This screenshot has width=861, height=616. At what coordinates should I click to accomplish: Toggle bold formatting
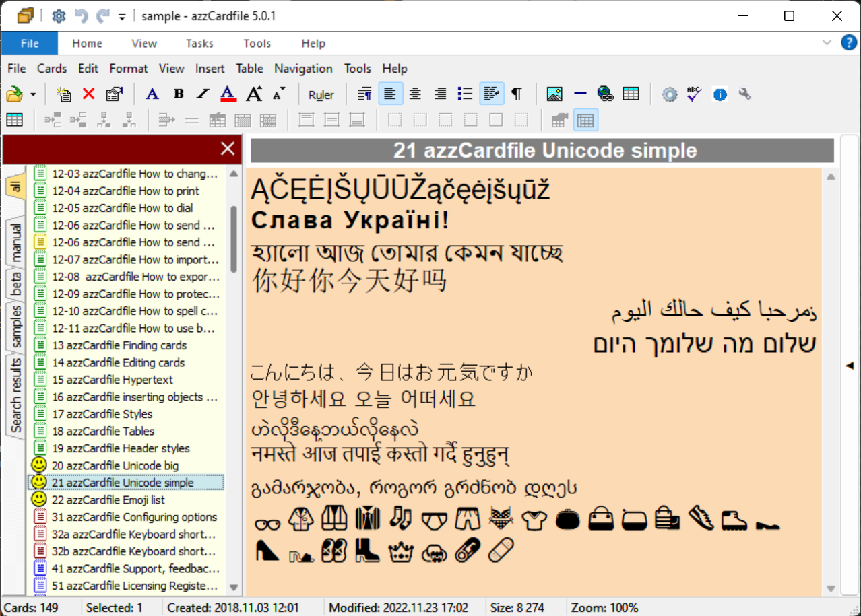[x=179, y=94]
